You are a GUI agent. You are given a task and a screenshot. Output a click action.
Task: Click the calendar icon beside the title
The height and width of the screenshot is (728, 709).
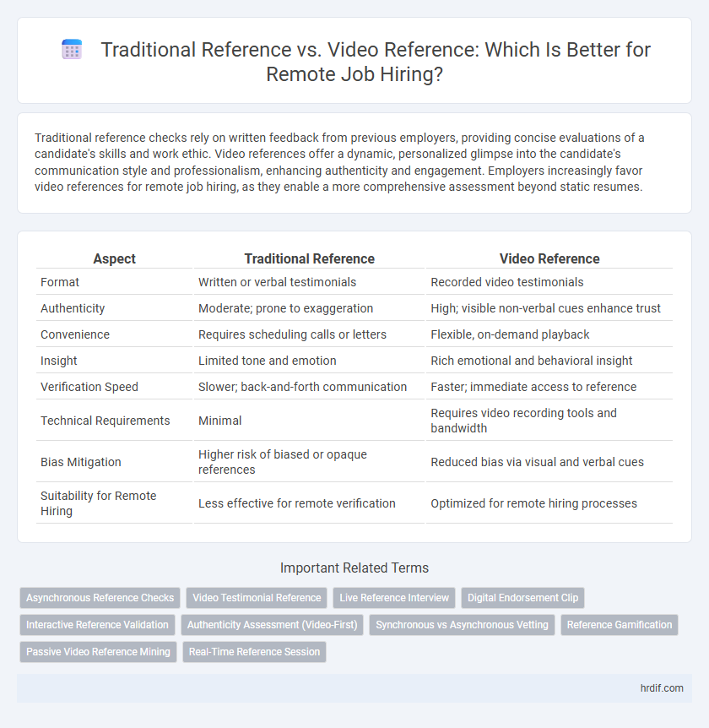pos(72,50)
